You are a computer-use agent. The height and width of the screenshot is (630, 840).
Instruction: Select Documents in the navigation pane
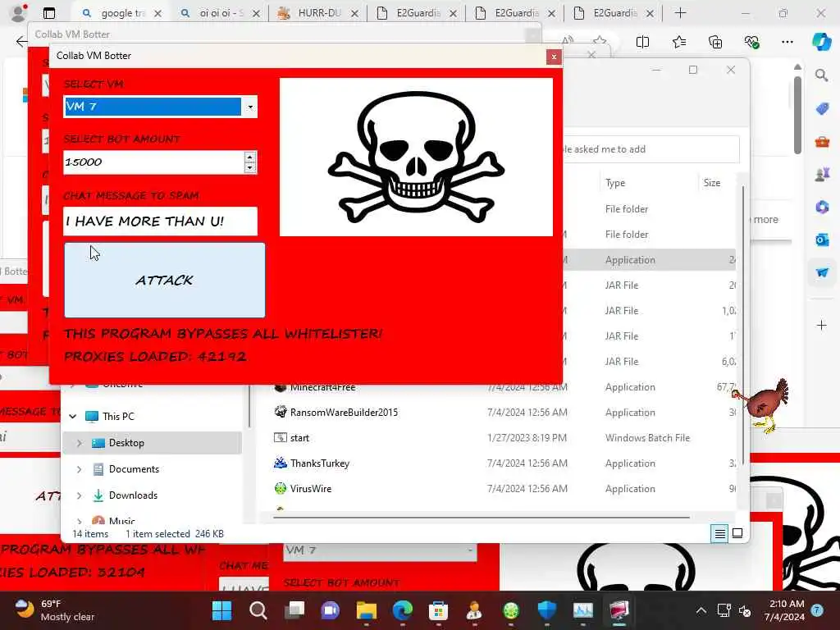click(x=134, y=469)
